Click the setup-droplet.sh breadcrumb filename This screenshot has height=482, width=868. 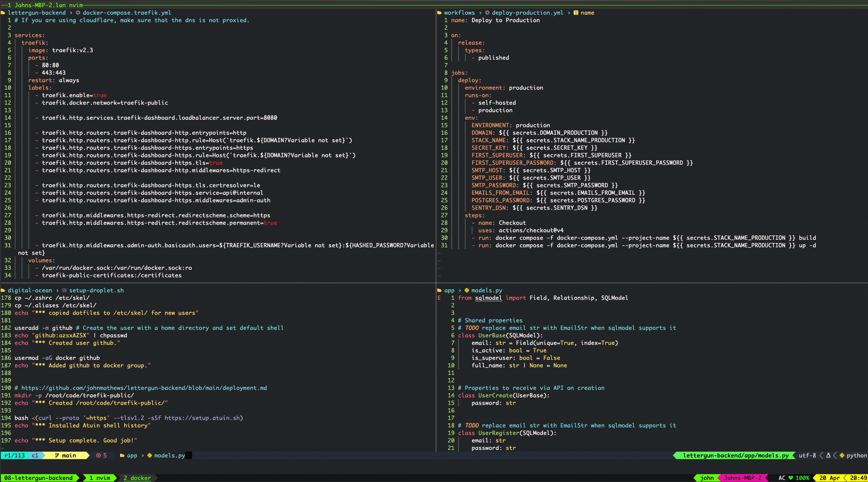coord(96,290)
